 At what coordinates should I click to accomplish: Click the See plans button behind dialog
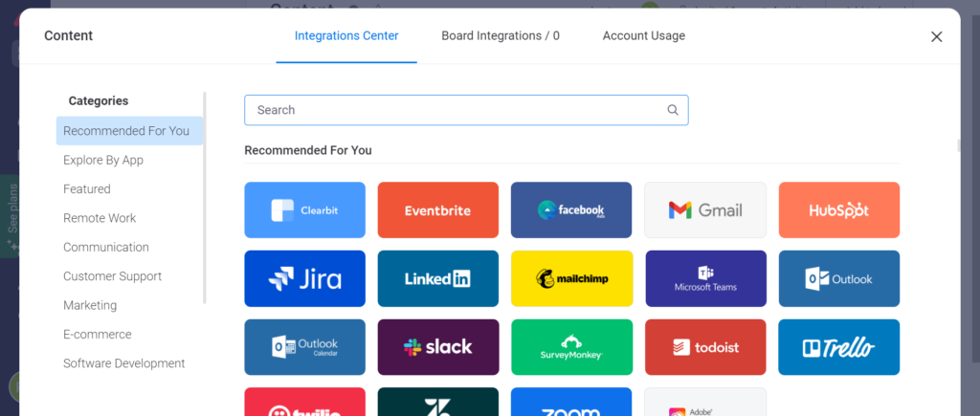pos(11,215)
